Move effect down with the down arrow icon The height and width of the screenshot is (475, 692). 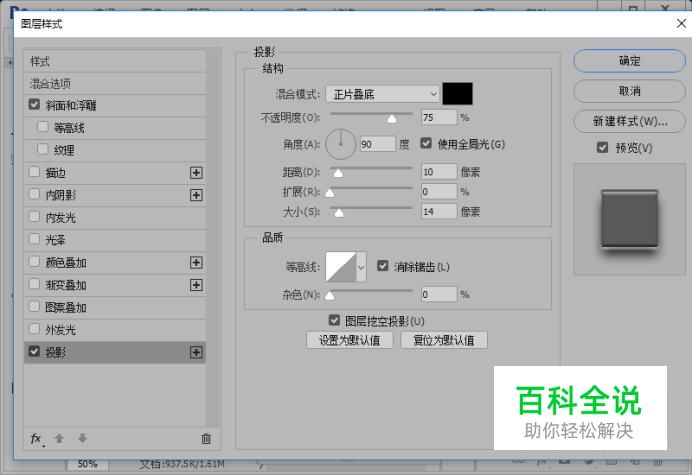[x=82, y=438]
